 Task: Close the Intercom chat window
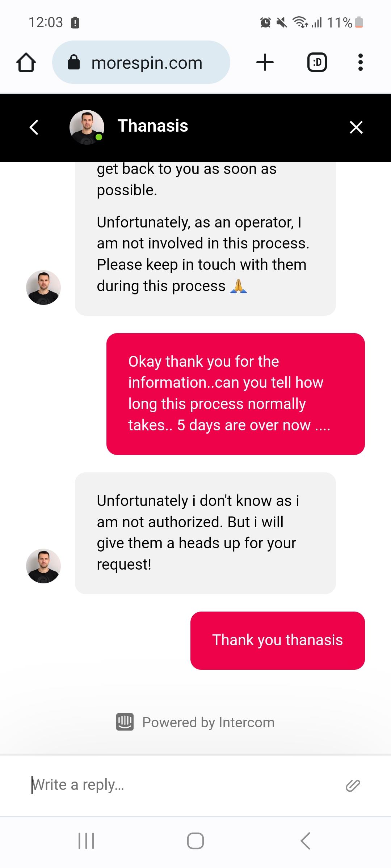pos(356,127)
